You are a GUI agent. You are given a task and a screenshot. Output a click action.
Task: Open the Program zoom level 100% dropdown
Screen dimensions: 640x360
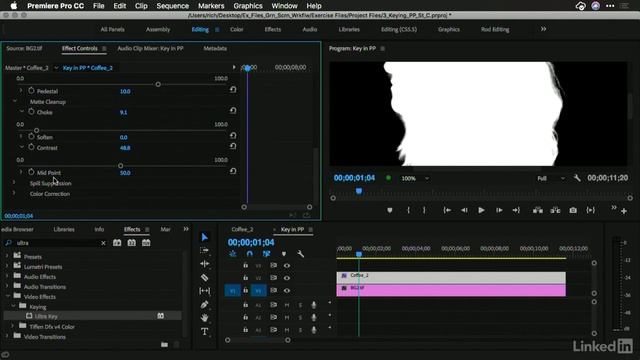(415, 178)
